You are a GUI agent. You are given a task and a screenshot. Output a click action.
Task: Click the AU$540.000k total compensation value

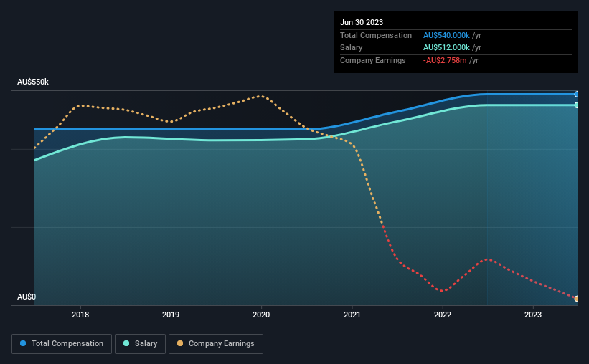pyautogui.click(x=446, y=35)
